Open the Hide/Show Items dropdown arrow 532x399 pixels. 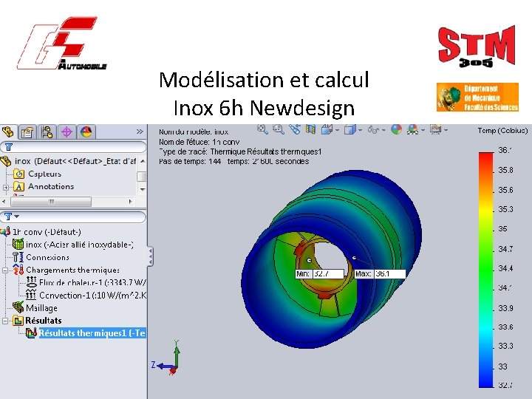383,130
